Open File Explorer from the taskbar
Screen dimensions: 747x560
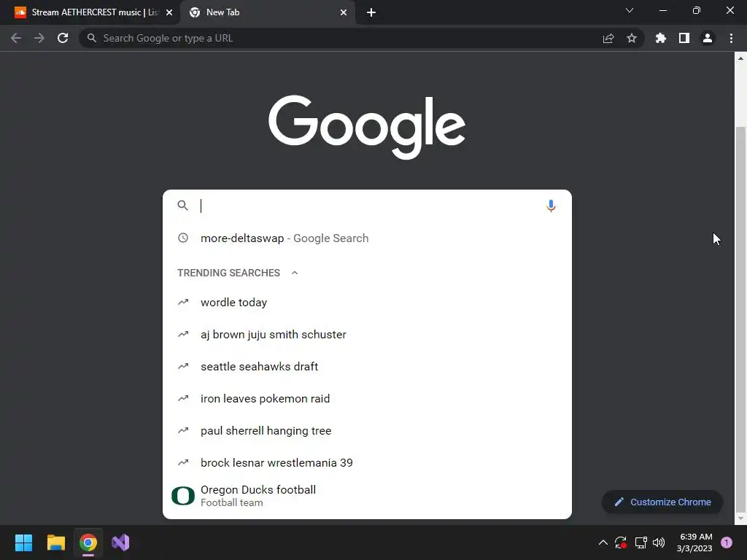click(55, 542)
